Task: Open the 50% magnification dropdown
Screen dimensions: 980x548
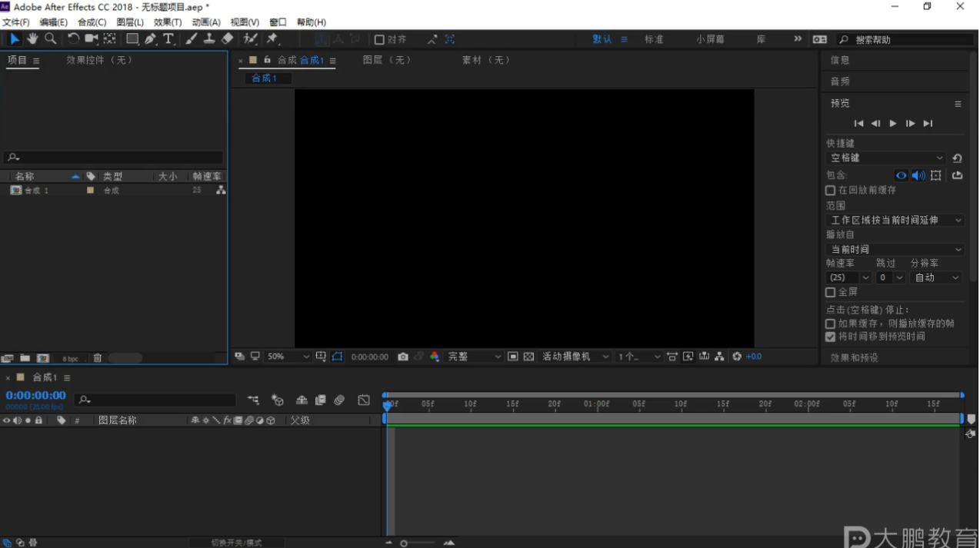Action: [x=288, y=357]
